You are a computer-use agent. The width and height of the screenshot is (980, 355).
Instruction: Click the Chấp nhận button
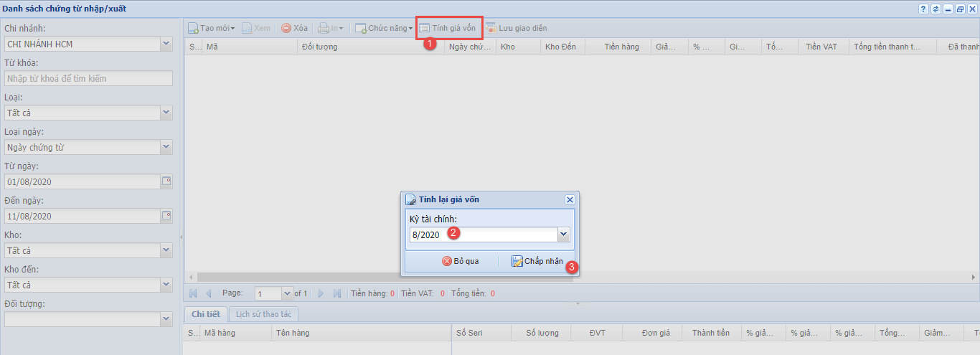pyautogui.click(x=537, y=261)
